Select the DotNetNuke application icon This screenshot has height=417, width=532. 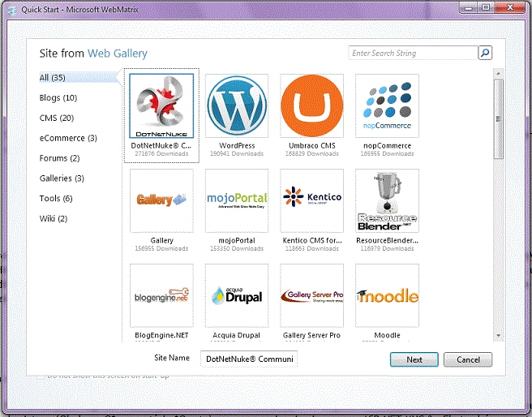coord(161,105)
